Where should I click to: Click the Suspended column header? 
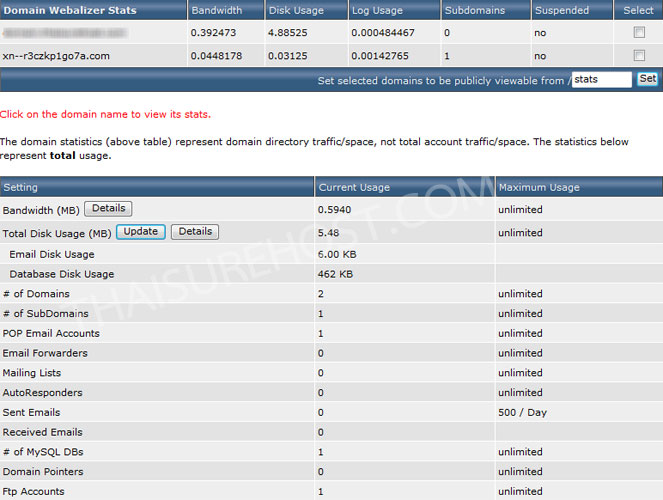tap(561, 10)
